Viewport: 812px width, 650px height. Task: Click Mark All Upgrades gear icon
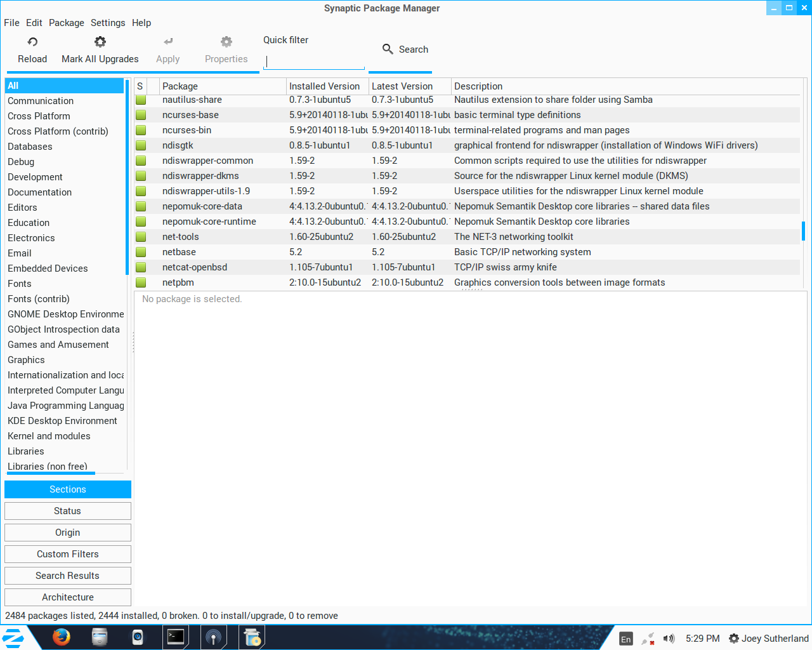100,42
